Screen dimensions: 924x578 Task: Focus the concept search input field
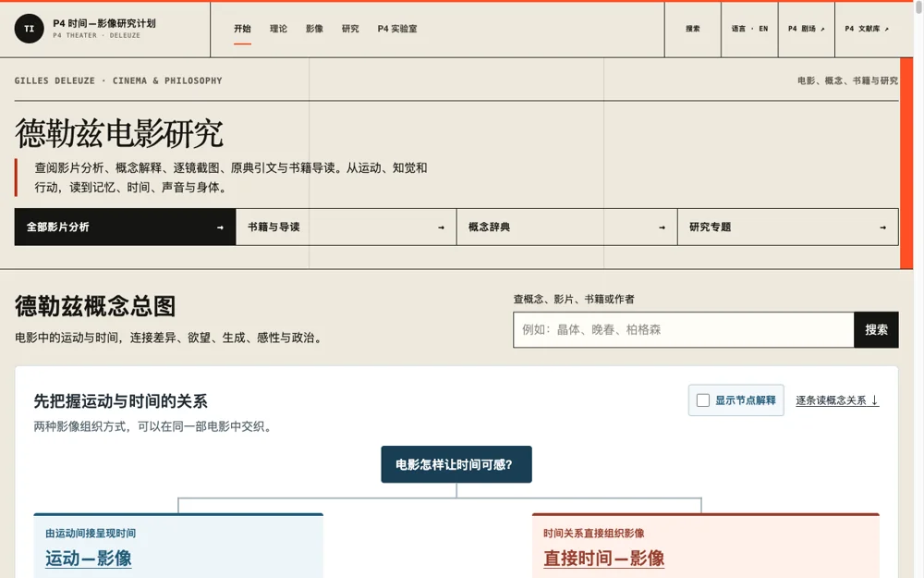[x=684, y=330]
